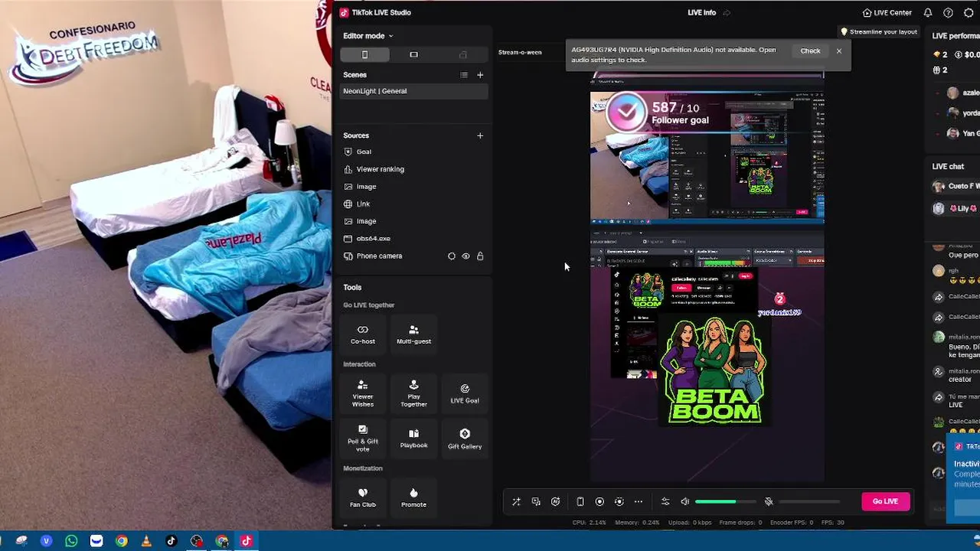Open the Fan Club monetization tool
The height and width of the screenshot is (551, 980).
click(x=363, y=497)
